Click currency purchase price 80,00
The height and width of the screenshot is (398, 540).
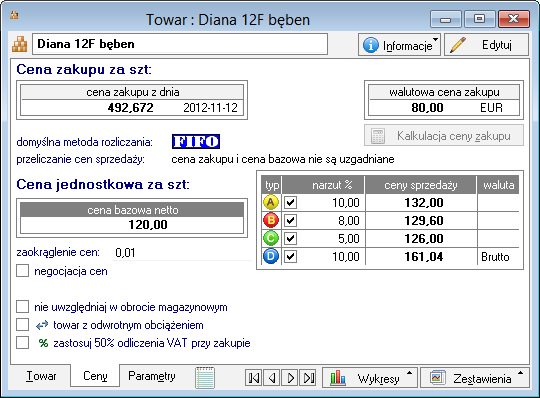427,108
